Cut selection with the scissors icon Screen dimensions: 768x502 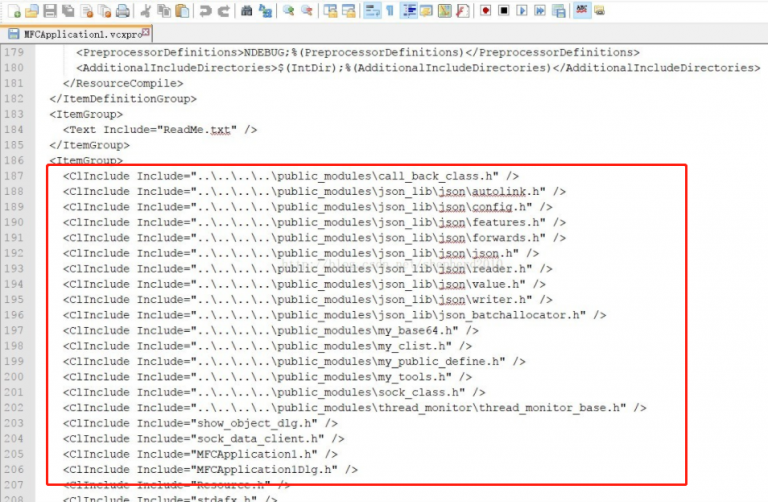[145, 11]
